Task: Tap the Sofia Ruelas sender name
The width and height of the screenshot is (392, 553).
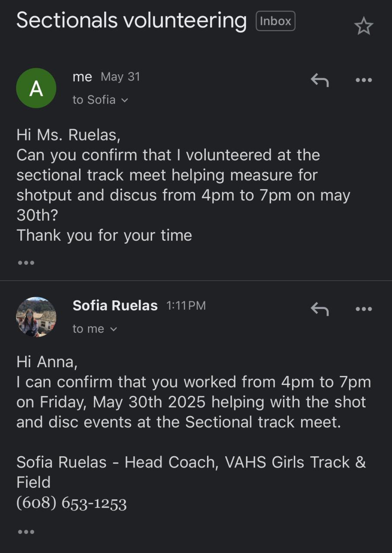Action: point(115,305)
